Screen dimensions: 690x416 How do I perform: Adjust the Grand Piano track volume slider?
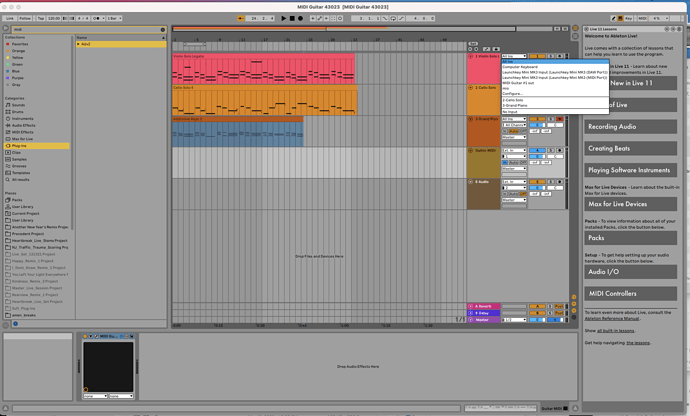coord(537,125)
